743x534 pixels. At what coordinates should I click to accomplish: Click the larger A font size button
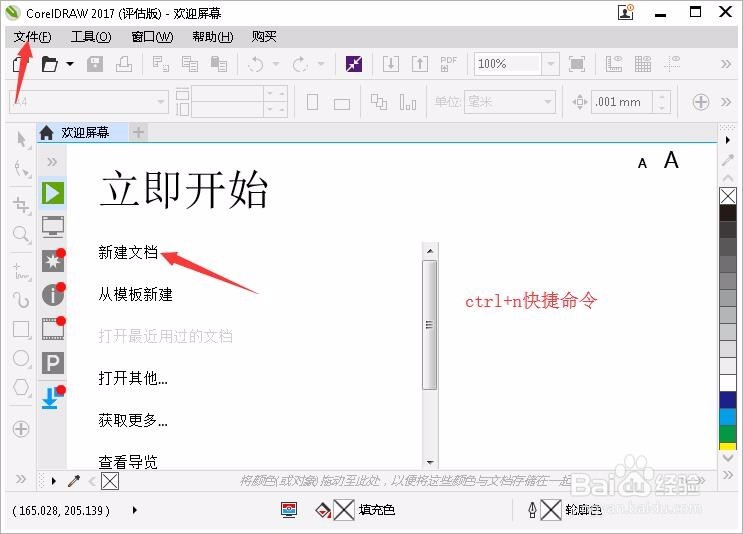671,160
